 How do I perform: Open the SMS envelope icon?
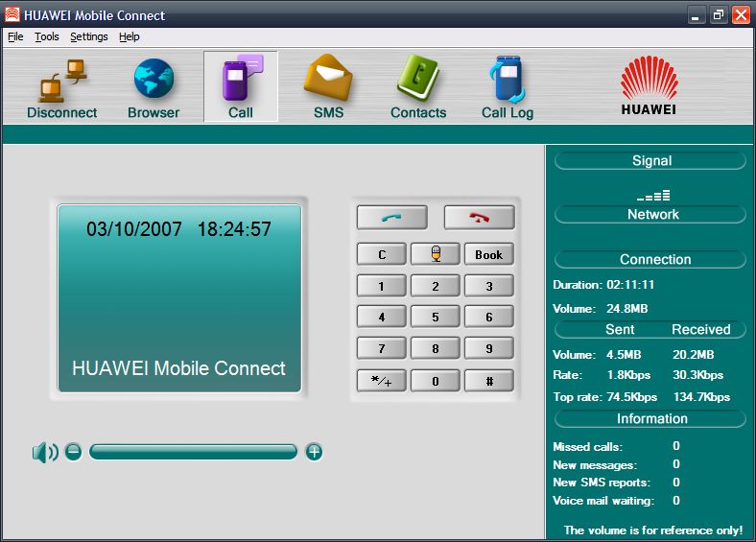point(328,88)
